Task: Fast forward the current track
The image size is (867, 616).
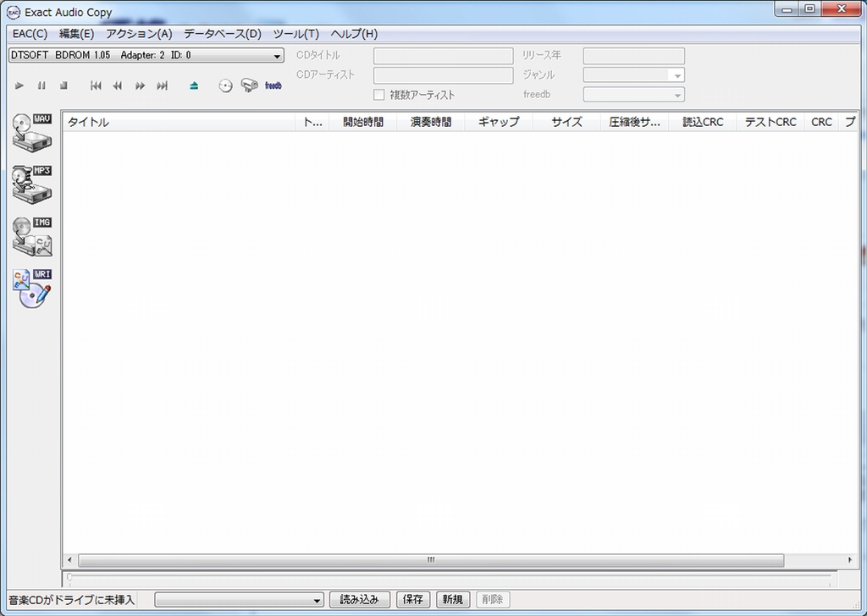Action: click(140, 85)
